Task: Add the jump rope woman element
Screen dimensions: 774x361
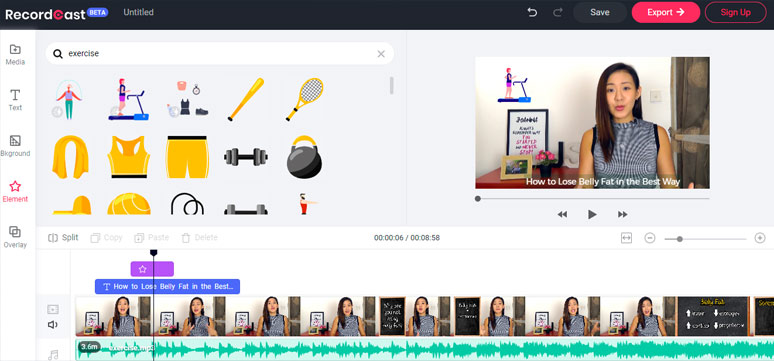Action: 69,100
